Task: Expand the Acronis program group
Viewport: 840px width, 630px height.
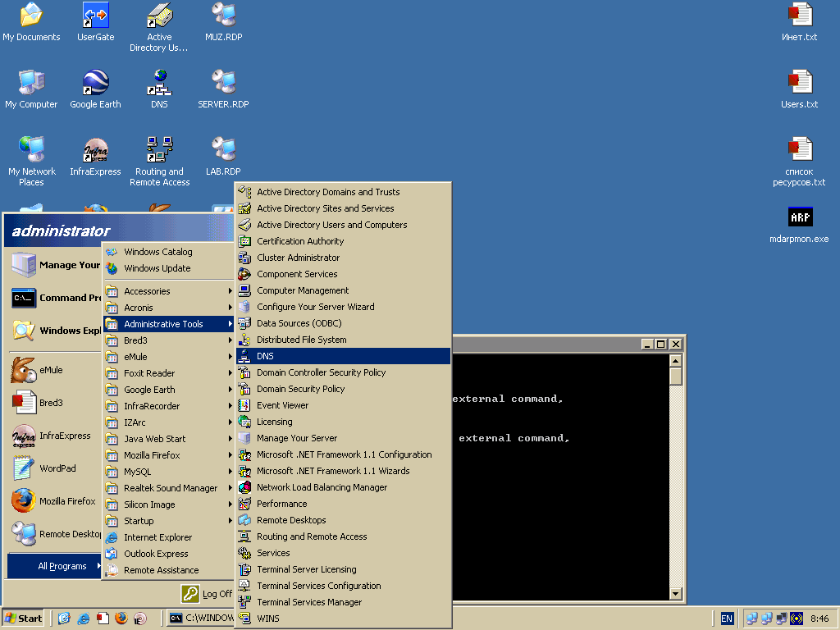Action: coord(169,308)
